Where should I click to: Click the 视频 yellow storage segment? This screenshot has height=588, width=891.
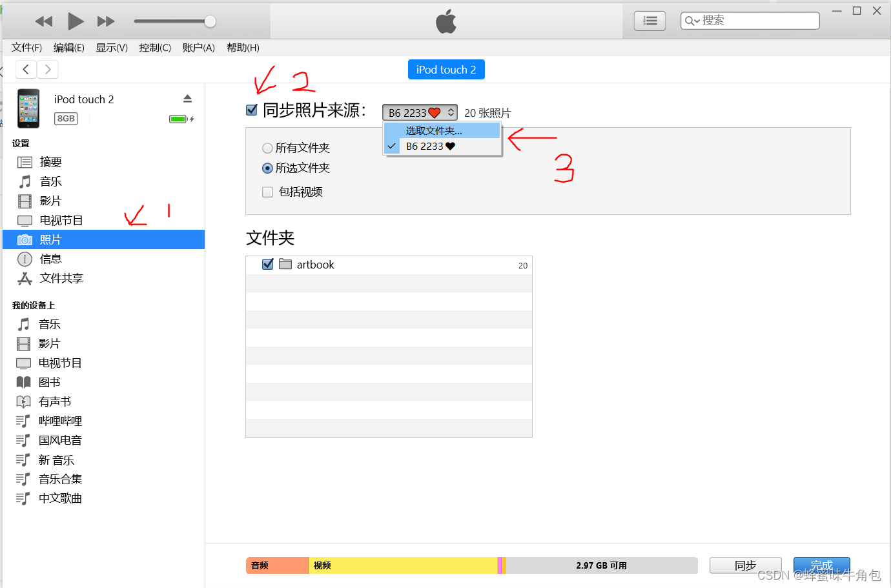403,565
